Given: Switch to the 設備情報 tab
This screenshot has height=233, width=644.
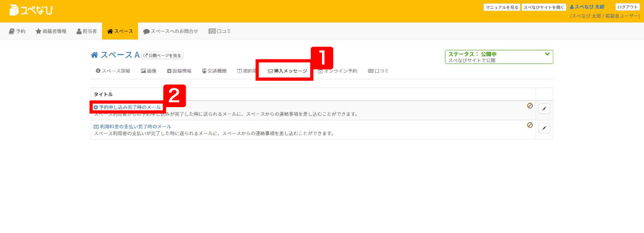Looking at the screenshot, I should [179, 71].
